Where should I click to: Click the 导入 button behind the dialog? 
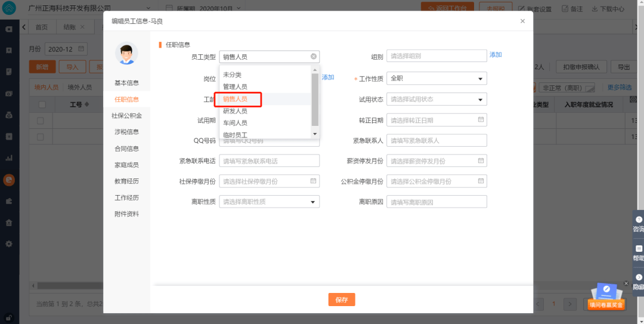click(x=72, y=67)
